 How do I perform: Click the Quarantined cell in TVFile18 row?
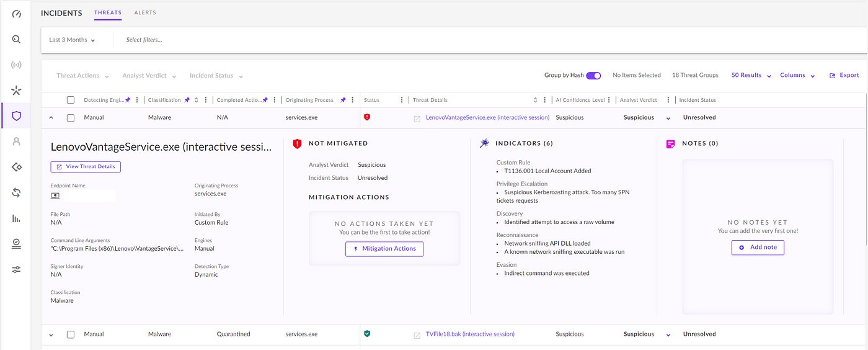[234, 334]
